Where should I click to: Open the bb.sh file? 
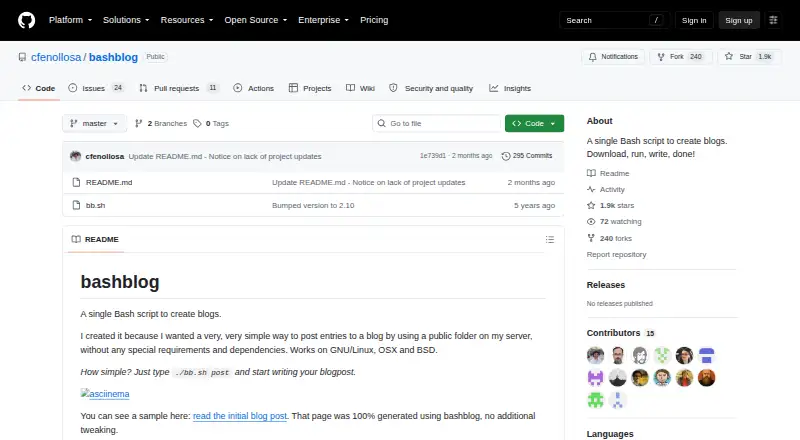click(x=95, y=205)
